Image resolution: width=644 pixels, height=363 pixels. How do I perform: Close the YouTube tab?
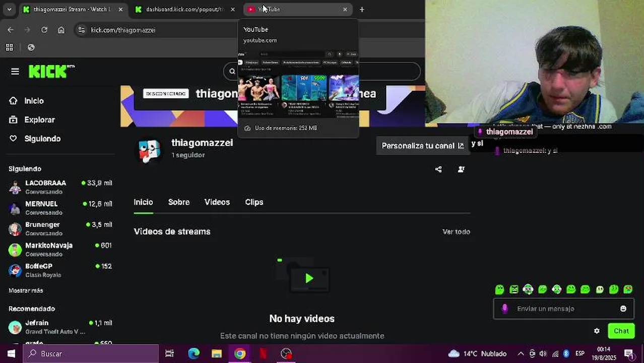345,9
